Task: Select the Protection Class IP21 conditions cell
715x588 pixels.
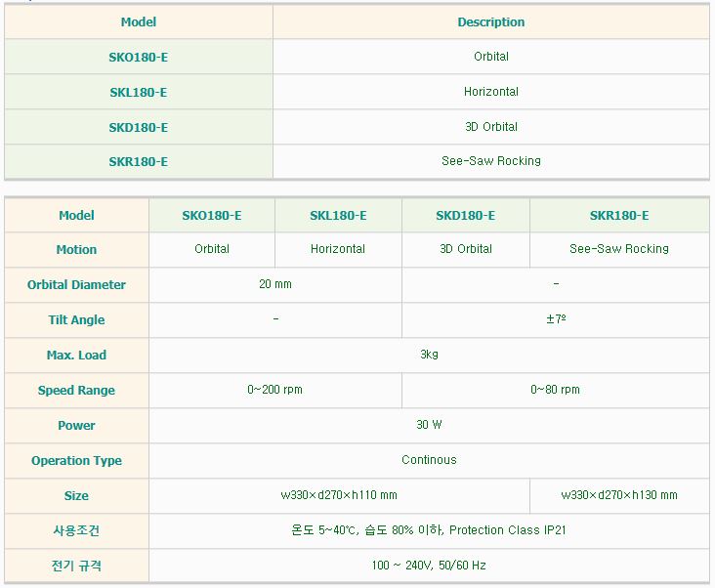Action: [x=429, y=530]
